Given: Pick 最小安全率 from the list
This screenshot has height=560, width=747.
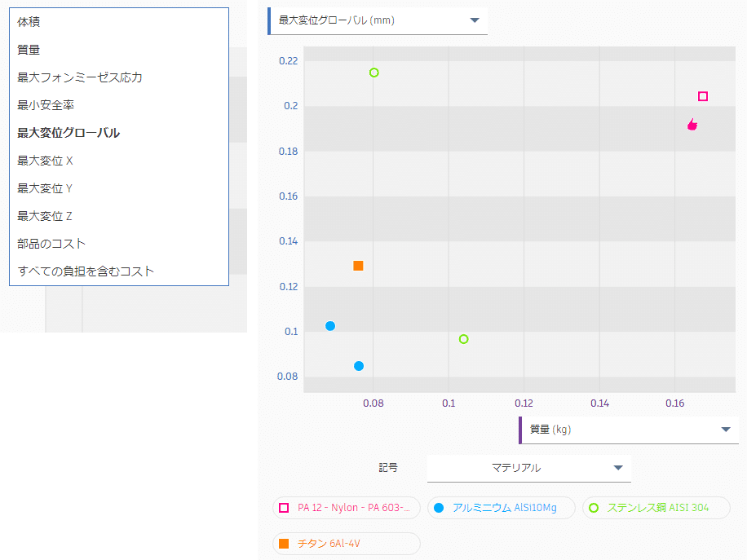Looking at the screenshot, I should pyautogui.click(x=119, y=105).
